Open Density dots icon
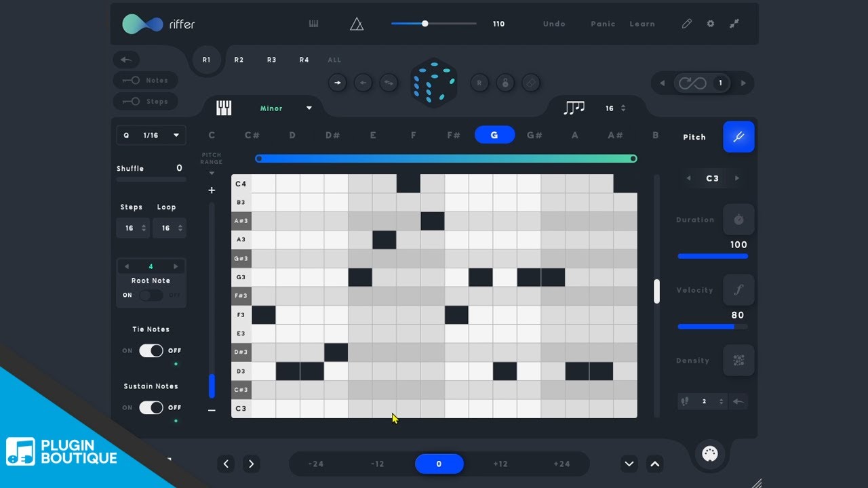Viewport: 868px width, 488px height. pyautogui.click(x=738, y=361)
